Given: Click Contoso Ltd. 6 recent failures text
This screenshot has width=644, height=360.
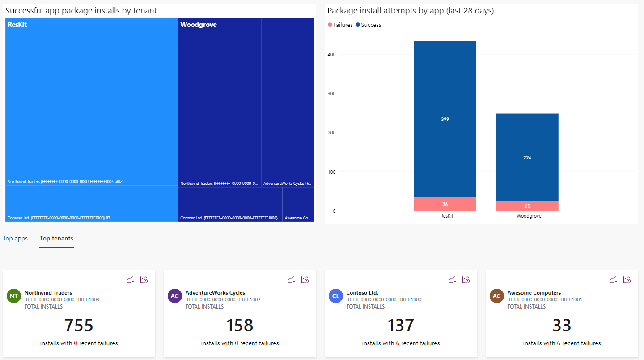Looking at the screenshot, I should [401, 343].
